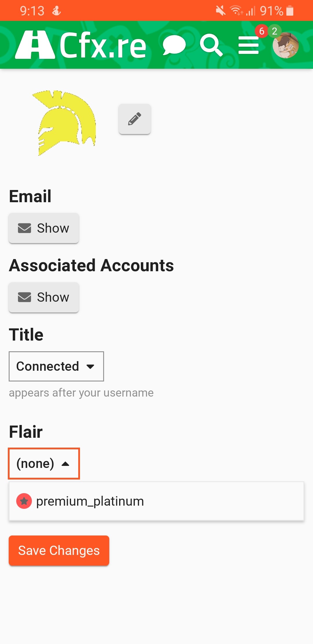This screenshot has width=313, height=644.
Task: Tap the red notification badge showing 6
Action: pyautogui.click(x=261, y=31)
